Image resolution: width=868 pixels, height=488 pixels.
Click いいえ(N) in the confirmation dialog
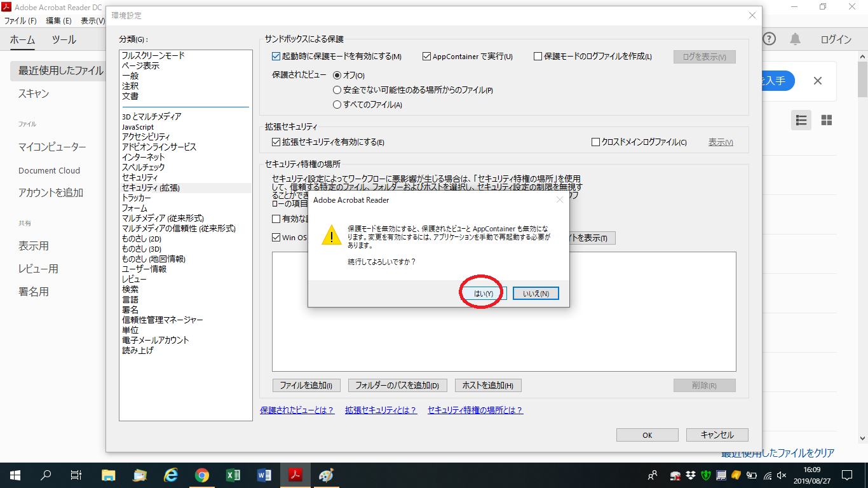point(536,294)
